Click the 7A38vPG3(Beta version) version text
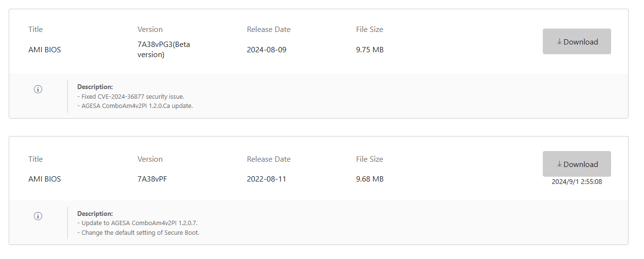Screen dimensions: 644x259 pyautogui.click(x=164, y=49)
